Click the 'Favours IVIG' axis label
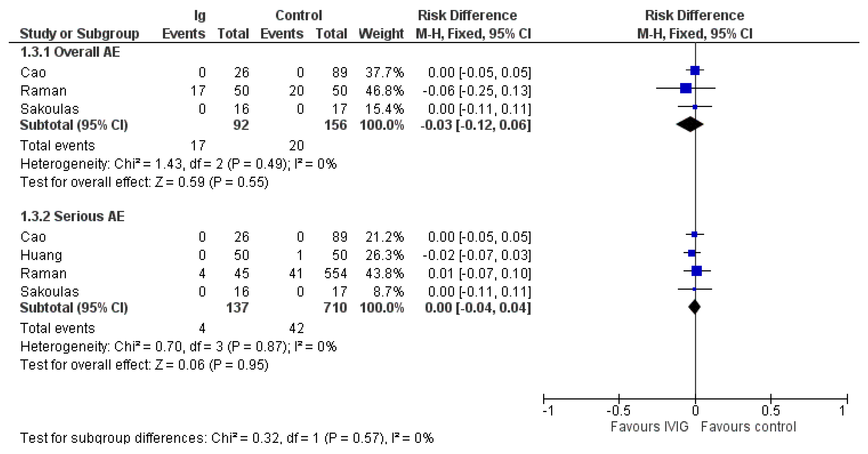868x454 pixels. 649,427
